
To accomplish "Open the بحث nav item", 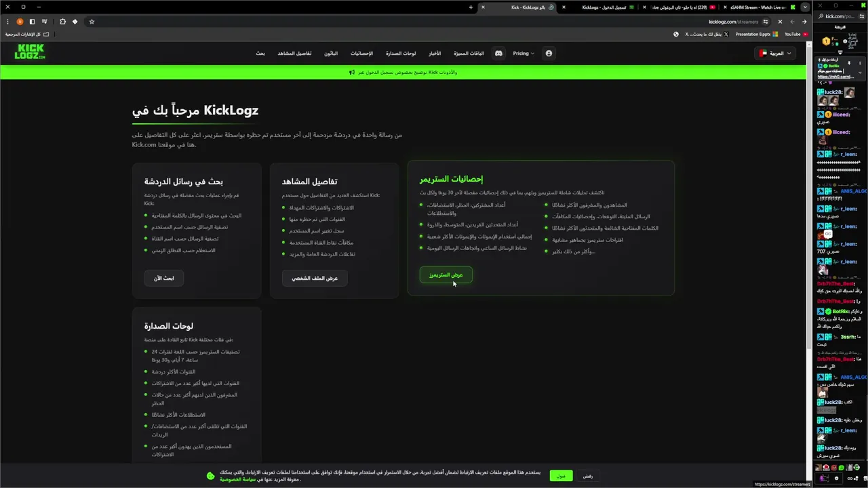I will (x=260, y=53).
